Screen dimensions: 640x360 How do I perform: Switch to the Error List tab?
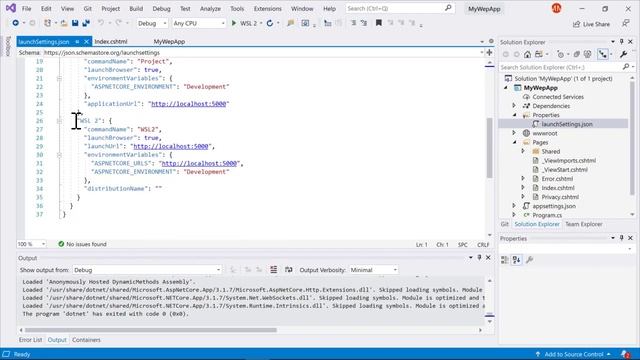pos(30,340)
